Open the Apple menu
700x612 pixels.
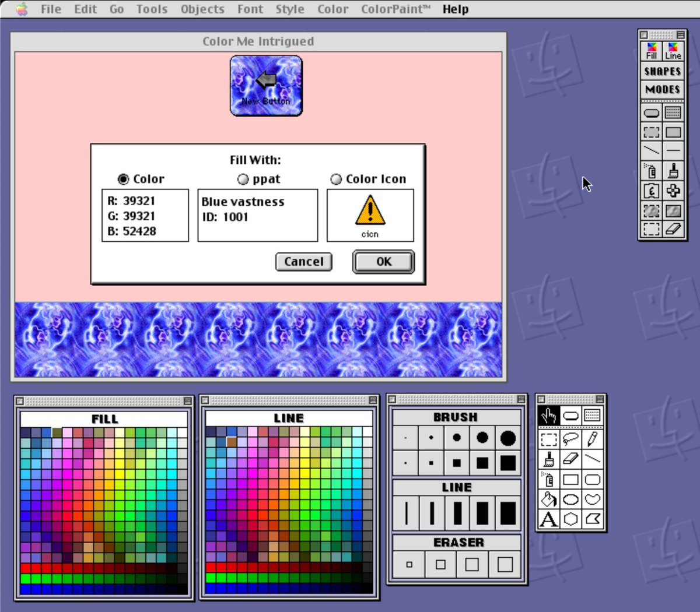click(x=22, y=9)
